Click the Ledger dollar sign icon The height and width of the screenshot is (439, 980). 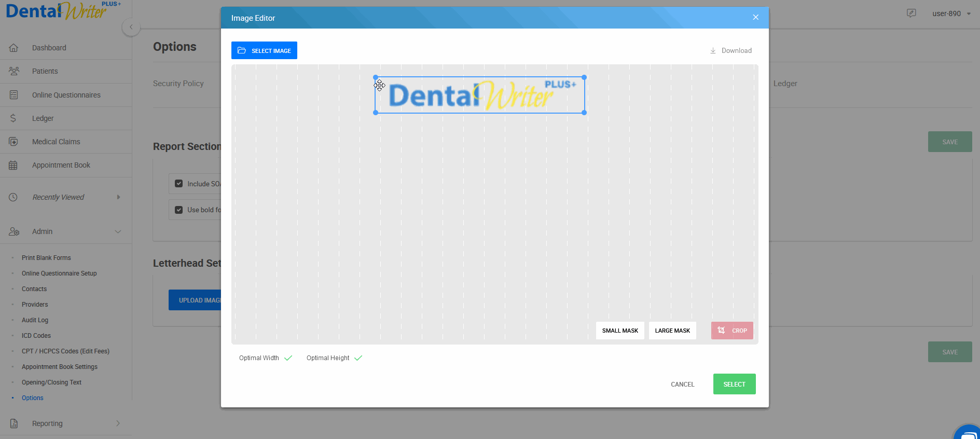[x=13, y=118]
